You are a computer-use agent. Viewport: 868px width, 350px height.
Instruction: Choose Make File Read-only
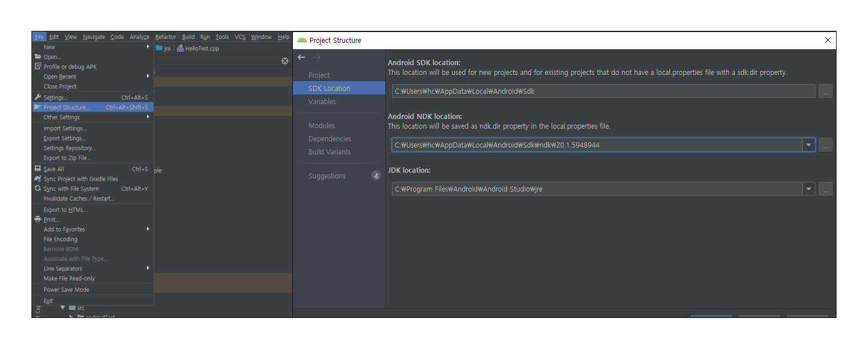(69, 279)
